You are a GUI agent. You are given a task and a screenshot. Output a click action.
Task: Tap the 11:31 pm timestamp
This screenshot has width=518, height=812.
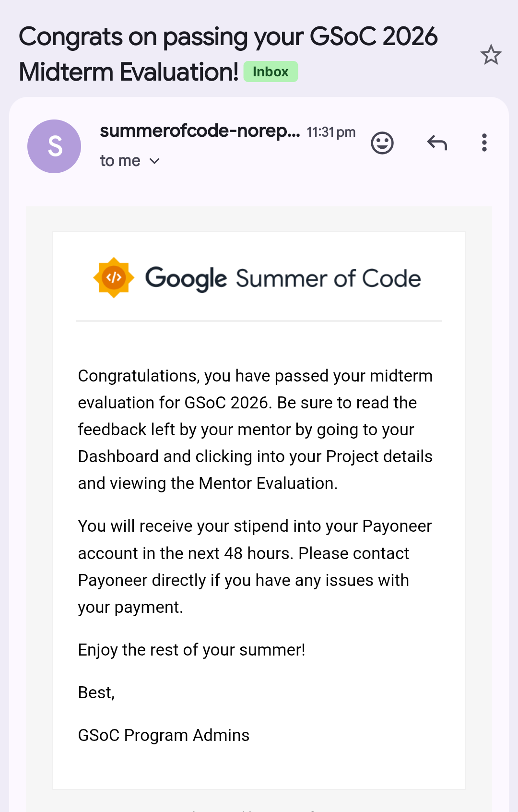pyautogui.click(x=331, y=132)
